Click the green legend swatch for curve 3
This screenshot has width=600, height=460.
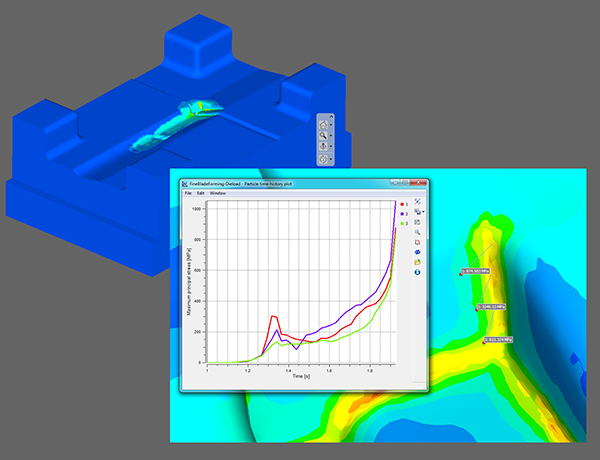click(x=402, y=223)
